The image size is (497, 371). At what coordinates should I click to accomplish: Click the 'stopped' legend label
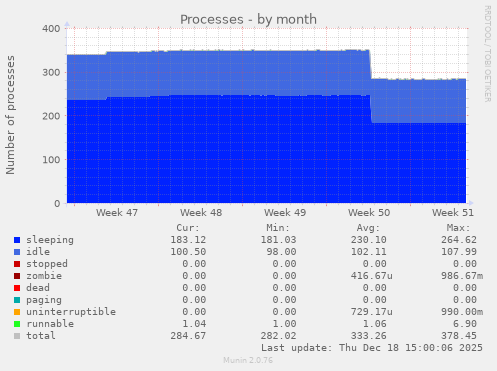[x=47, y=264]
